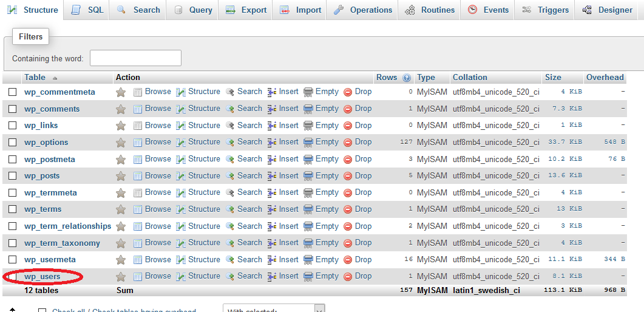Sort tables by the Table column header

pos(35,78)
